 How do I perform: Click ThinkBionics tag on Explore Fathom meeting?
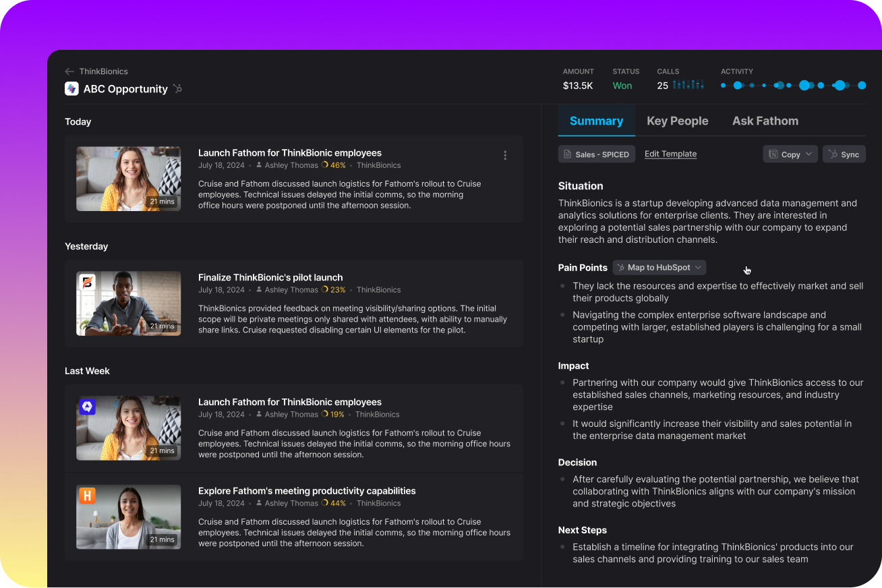point(379,503)
